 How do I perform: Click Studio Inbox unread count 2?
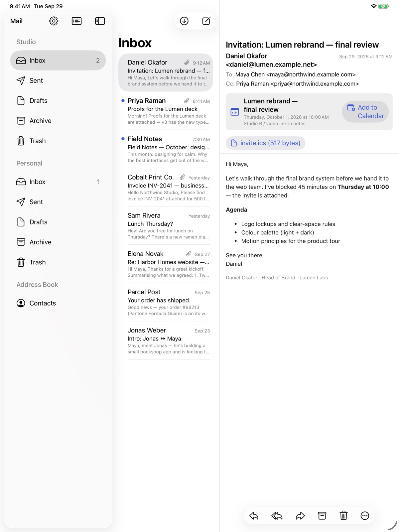98,60
